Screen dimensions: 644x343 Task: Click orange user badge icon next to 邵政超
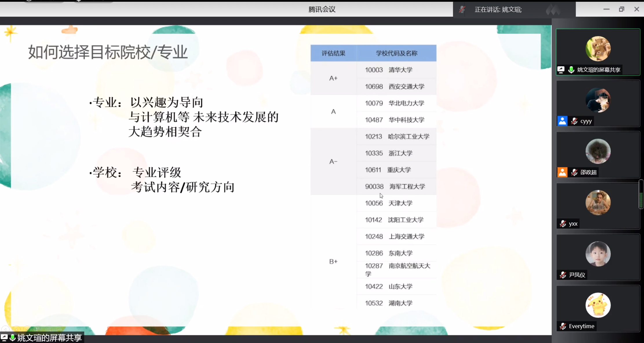562,172
